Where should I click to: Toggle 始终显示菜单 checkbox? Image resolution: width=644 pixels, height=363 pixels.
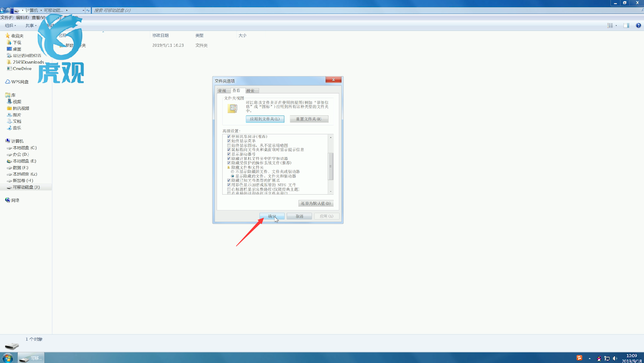(229, 141)
